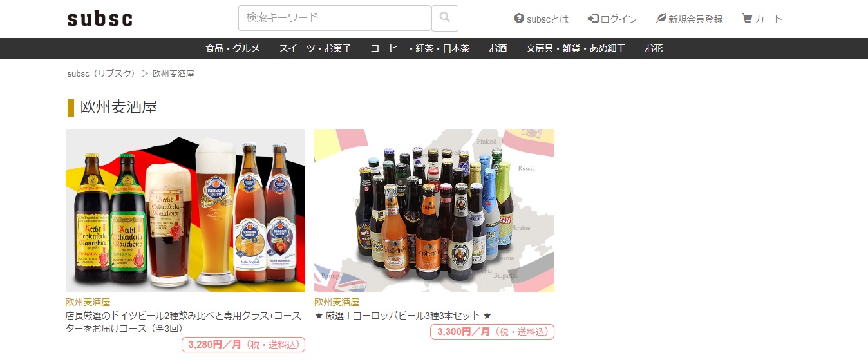Image resolution: width=868 pixels, height=364 pixels.
Task: Click the 3,300円／月 price badge
Action: [x=492, y=332]
